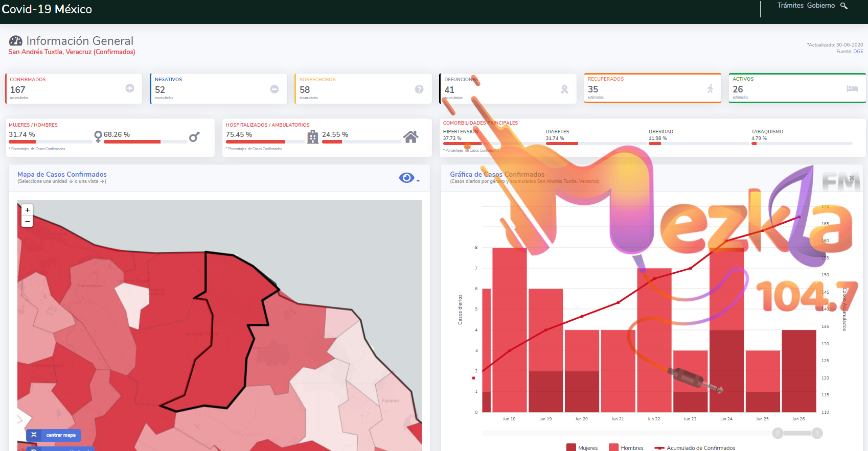This screenshot has width=868, height=451.
Task: Click the centrar mapa button
Action: point(54,435)
